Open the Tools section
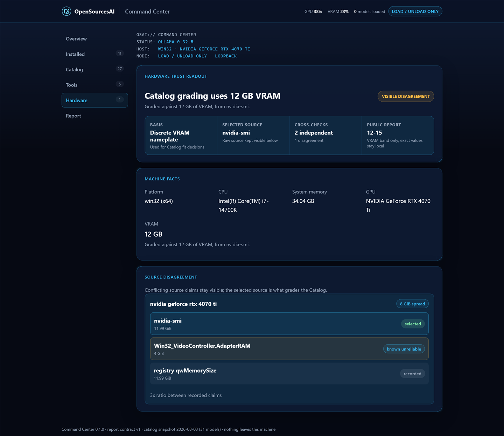Viewport: 504px width, 436px height. [94, 85]
